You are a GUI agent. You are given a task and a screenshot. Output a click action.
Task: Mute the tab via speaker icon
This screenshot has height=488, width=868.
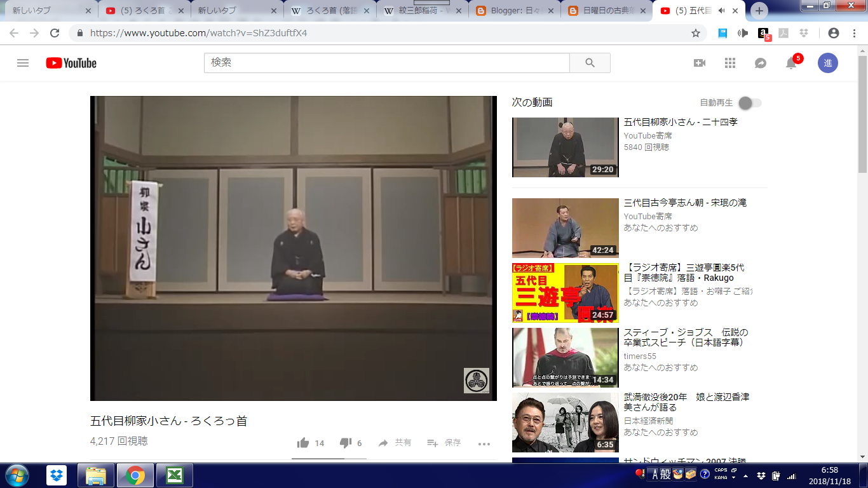(x=722, y=11)
